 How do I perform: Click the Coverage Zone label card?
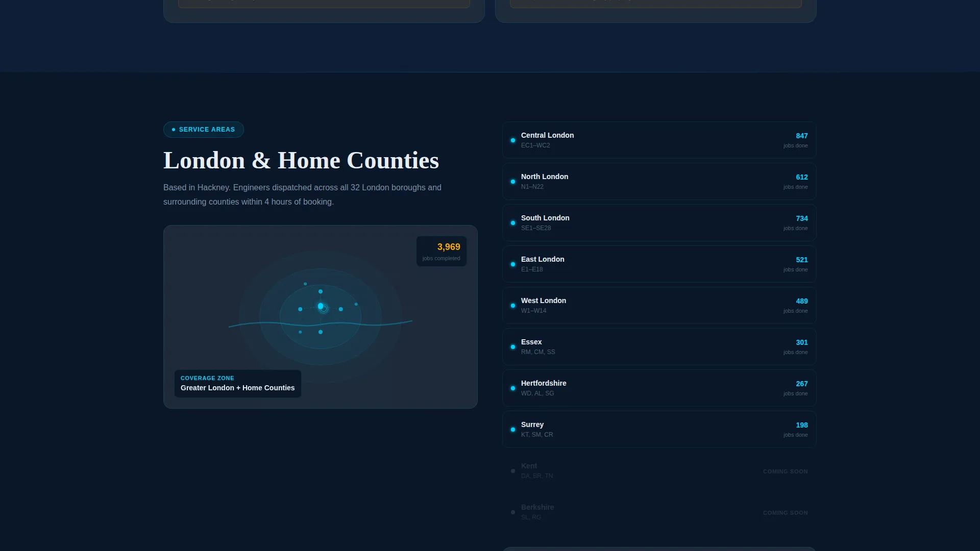(238, 384)
